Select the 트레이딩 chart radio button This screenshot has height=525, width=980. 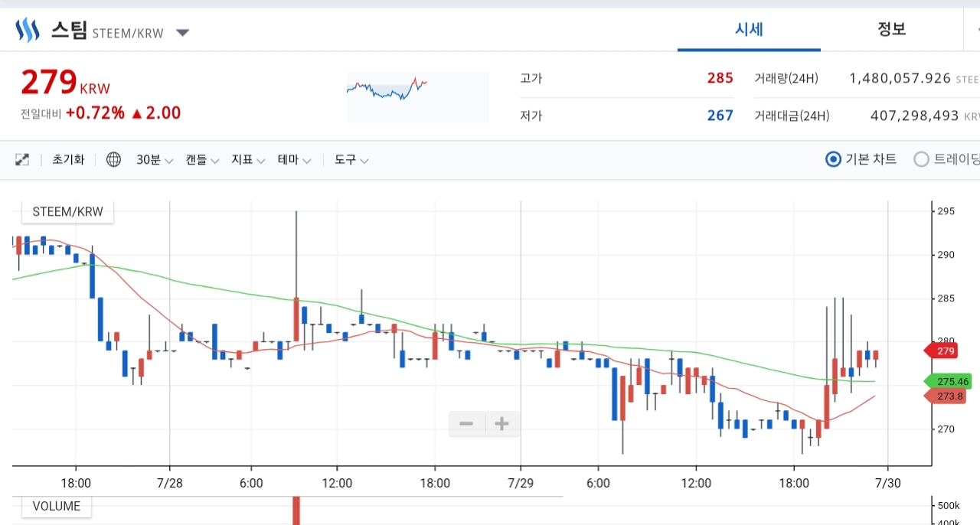pyautogui.click(x=921, y=159)
